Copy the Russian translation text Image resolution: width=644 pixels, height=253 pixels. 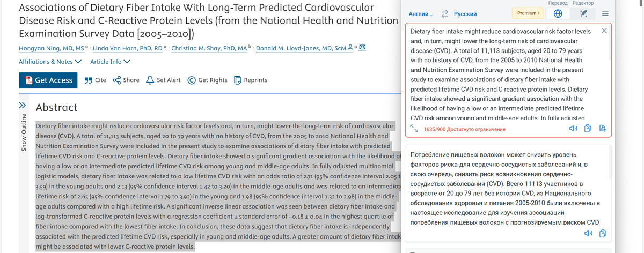(x=603, y=234)
